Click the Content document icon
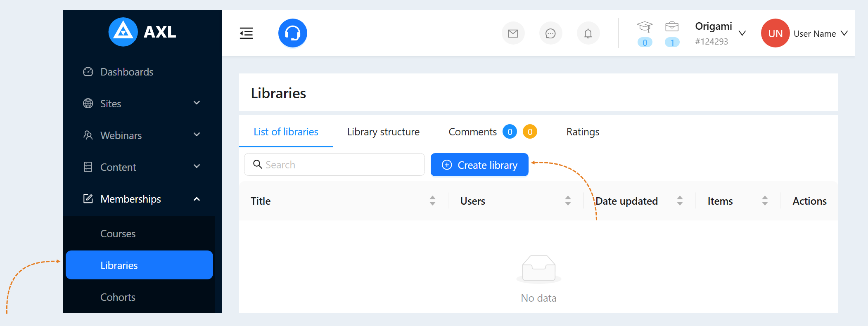Viewport: 868px width, 326px height. [x=88, y=167]
